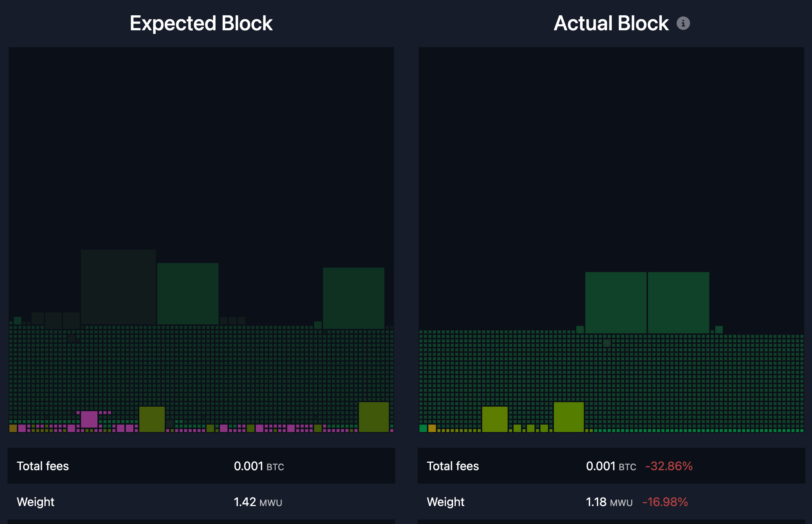Click the large yellow-green block left of Actual Block center

[x=495, y=419]
